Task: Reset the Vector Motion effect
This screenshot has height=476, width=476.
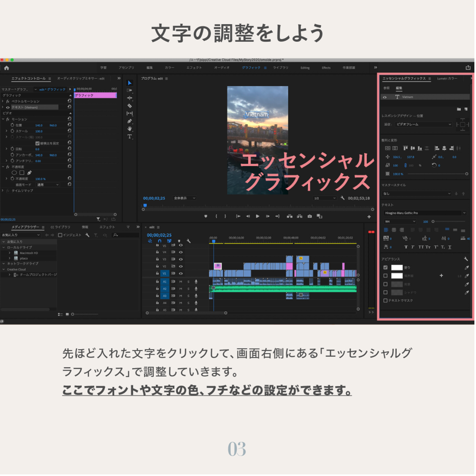Action: [x=70, y=101]
